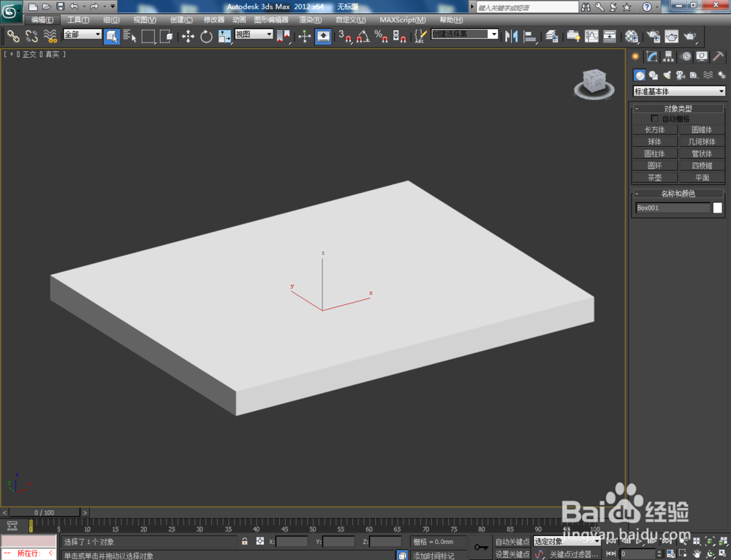Open Render Setup teapot icon
The image size is (731, 560).
[653, 37]
